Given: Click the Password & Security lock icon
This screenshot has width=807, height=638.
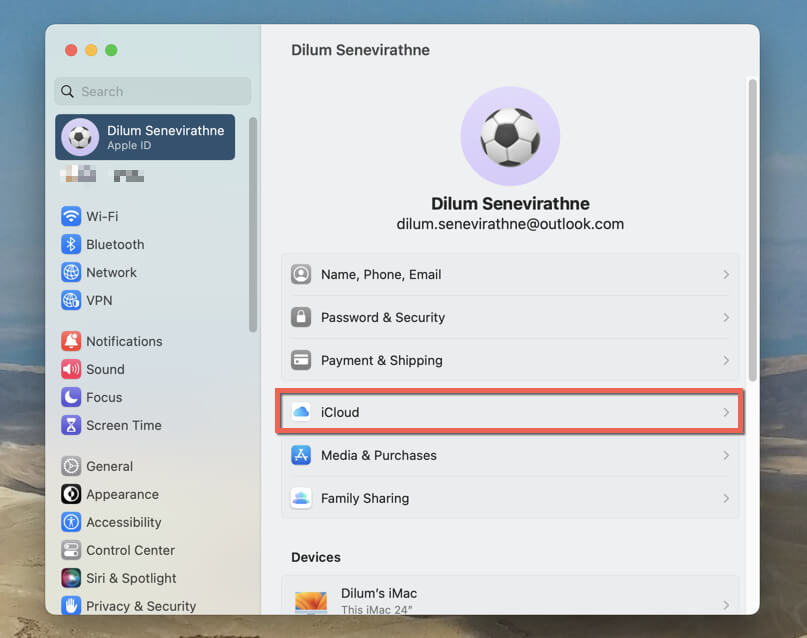Looking at the screenshot, I should (x=301, y=317).
